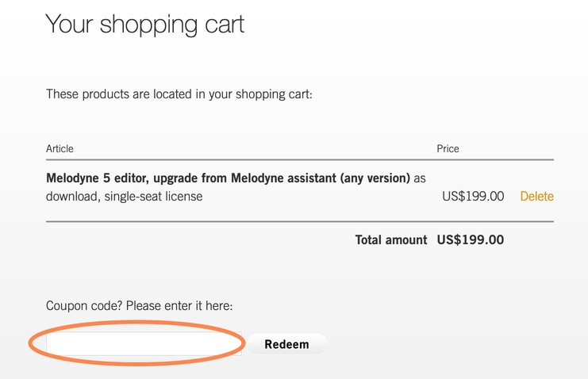The height and width of the screenshot is (379, 588).
Task: Click the "Coupon code? Please enter it here:" label
Action: click(144, 305)
